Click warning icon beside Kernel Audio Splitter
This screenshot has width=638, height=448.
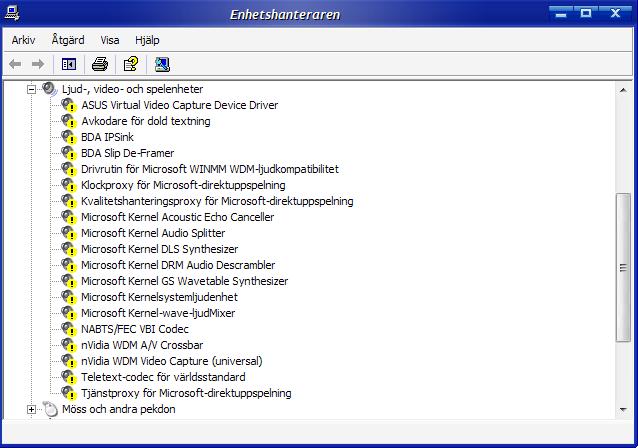[69, 233]
